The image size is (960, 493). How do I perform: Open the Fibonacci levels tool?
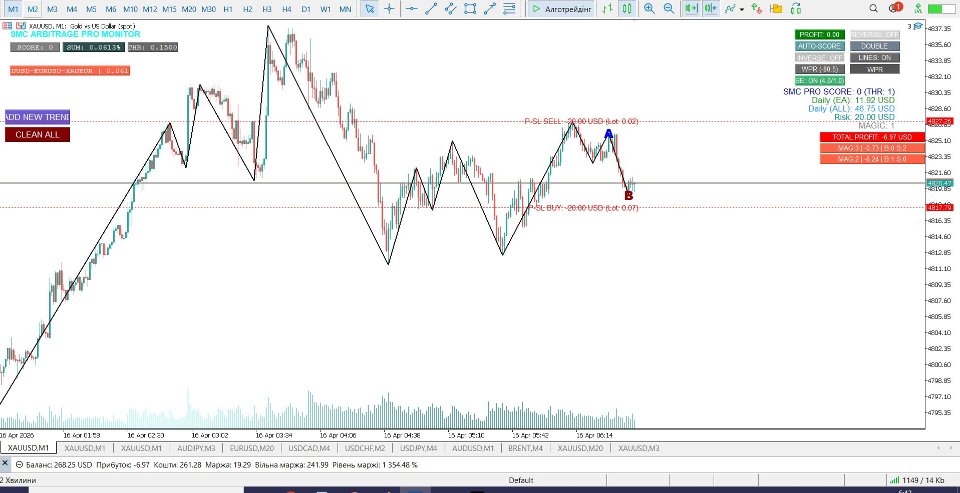tap(509, 9)
